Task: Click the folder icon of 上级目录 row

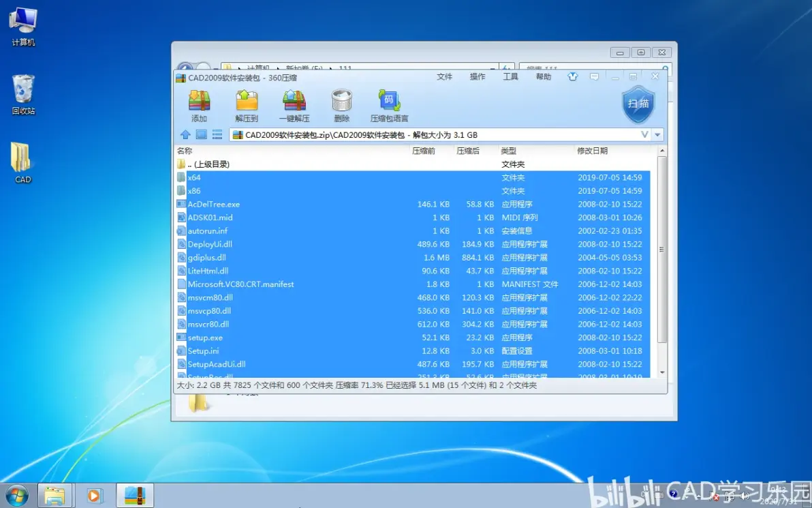Action: click(181, 164)
